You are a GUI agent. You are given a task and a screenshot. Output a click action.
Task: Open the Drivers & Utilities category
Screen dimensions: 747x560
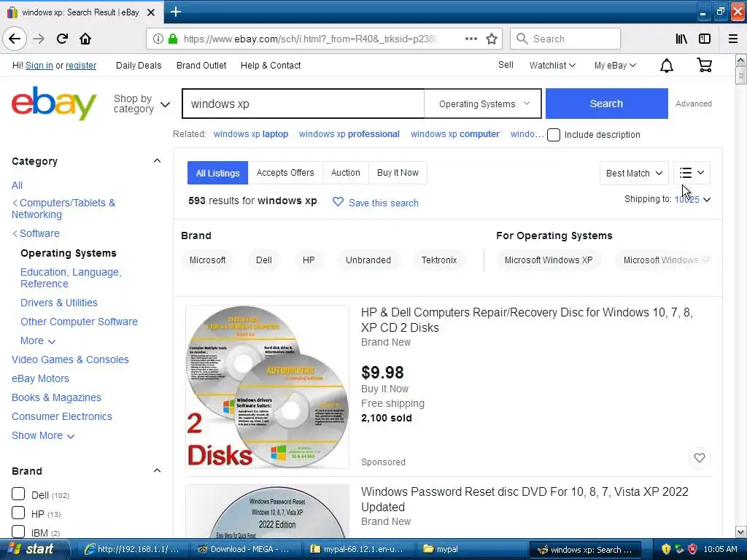coord(59,303)
